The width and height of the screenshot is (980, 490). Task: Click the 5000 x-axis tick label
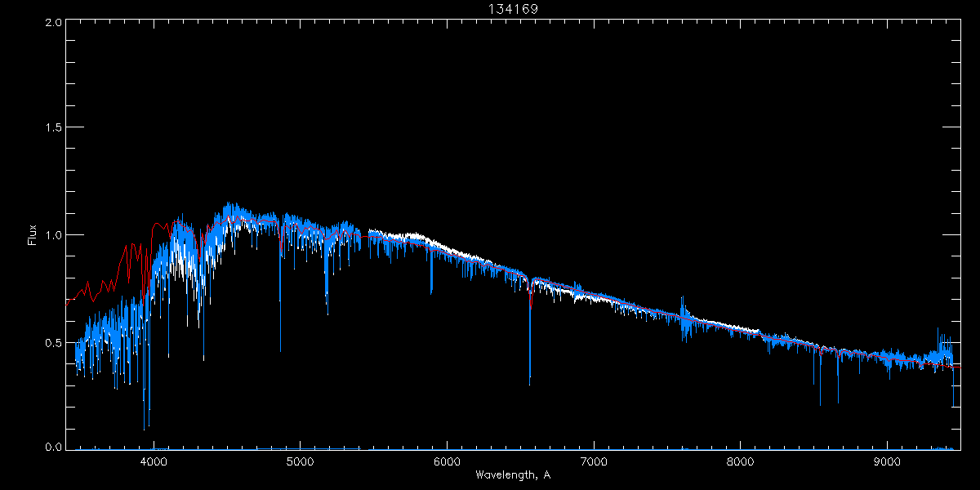(x=300, y=461)
